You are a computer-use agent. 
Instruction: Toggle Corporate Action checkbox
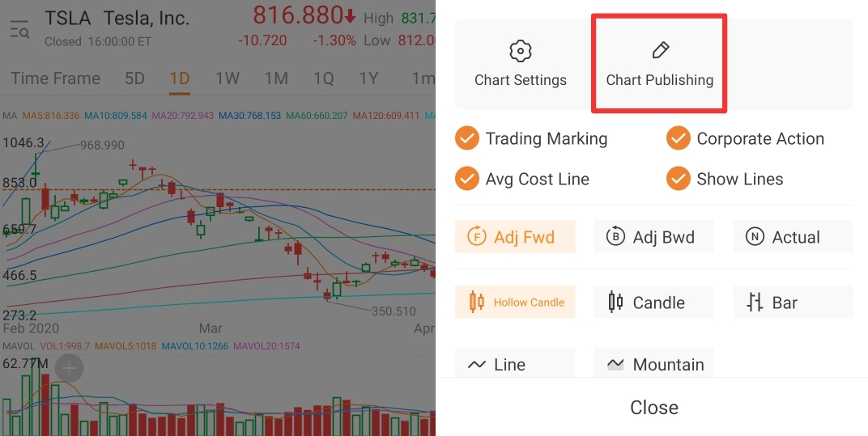click(679, 138)
